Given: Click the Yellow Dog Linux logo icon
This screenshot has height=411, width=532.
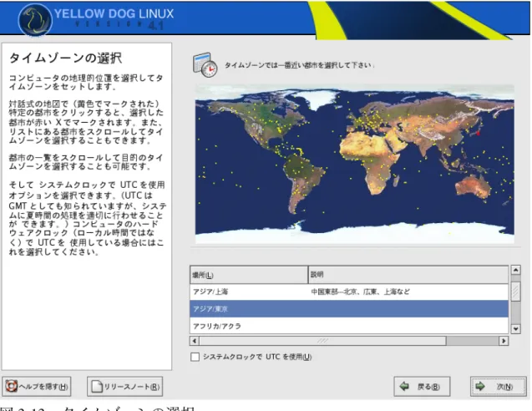Looking at the screenshot, I should (35, 20).
